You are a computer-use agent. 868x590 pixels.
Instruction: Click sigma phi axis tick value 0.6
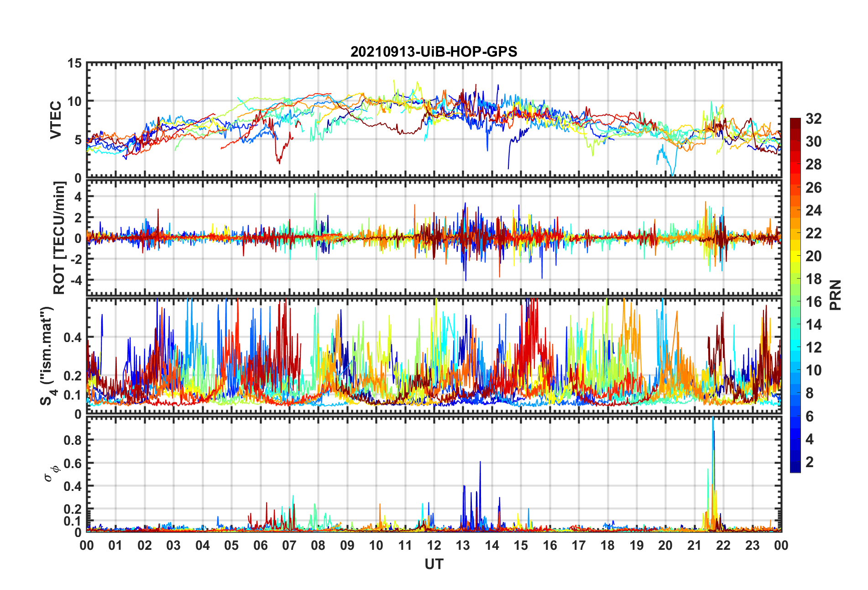pyautogui.click(x=73, y=463)
